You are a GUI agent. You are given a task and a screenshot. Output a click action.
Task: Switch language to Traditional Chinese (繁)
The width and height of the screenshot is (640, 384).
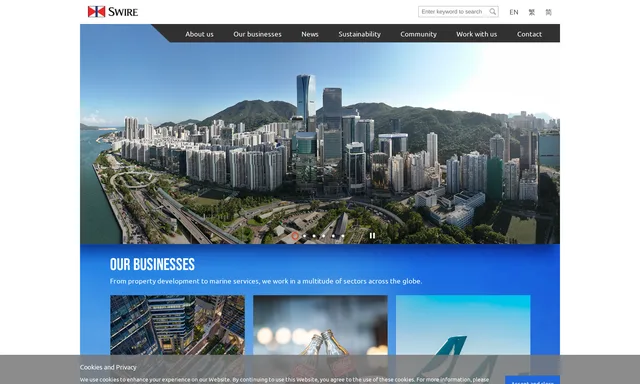[531, 12]
